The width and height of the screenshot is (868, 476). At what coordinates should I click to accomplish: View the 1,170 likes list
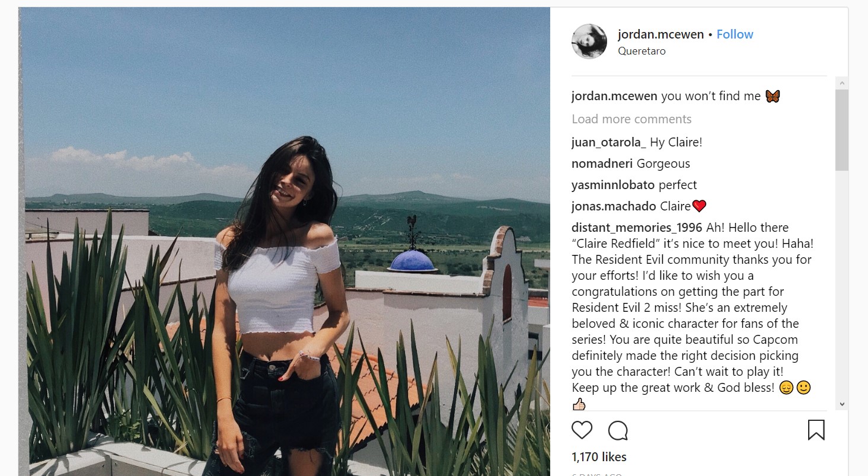pyautogui.click(x=599, y=457)
